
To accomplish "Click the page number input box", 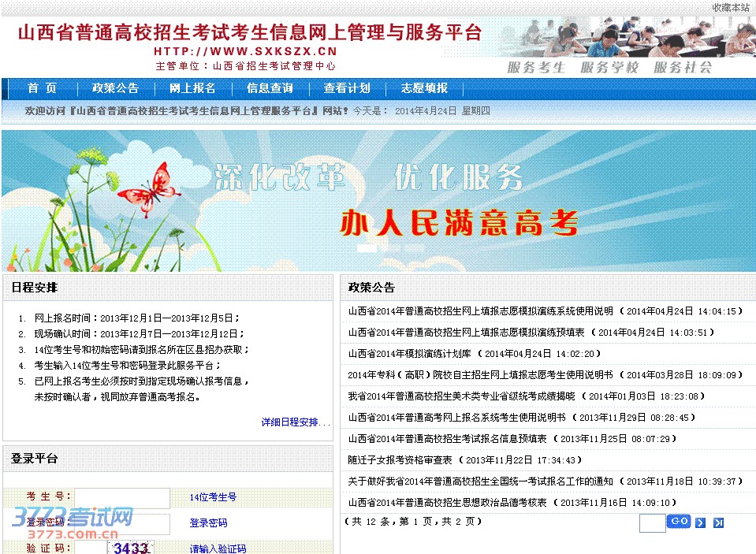I will (652, 523).
